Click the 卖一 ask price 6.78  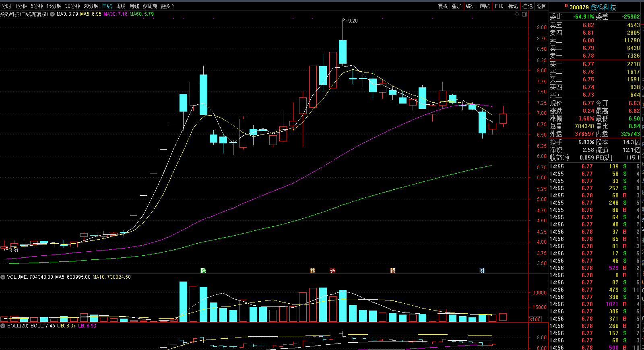coord(588,56)
